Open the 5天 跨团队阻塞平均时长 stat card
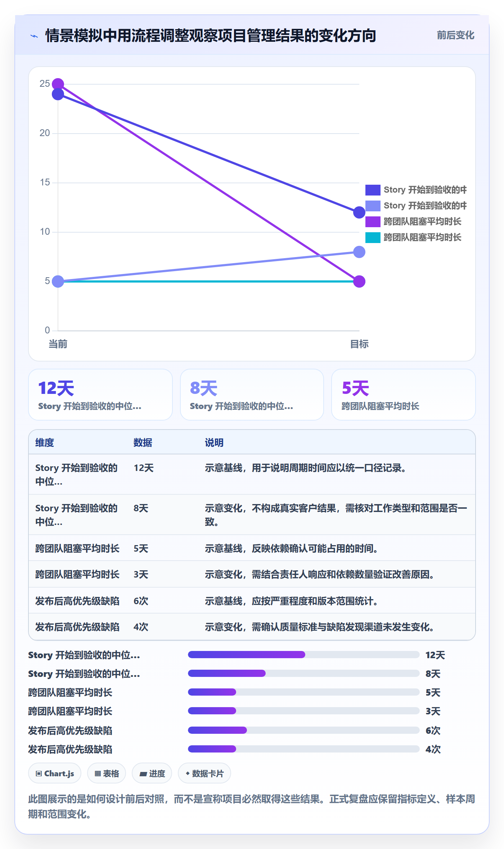Screen dimensions: 504x849 404,395
